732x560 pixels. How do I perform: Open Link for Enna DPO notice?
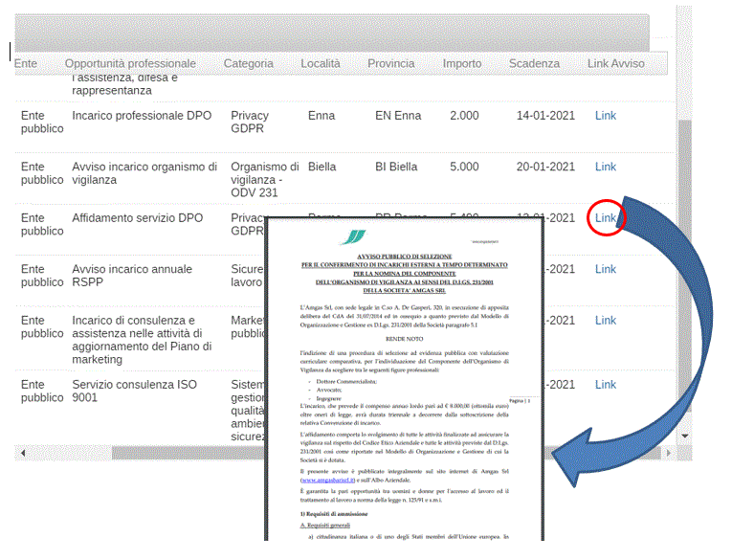pyautogui.click(x=605, y=116)
